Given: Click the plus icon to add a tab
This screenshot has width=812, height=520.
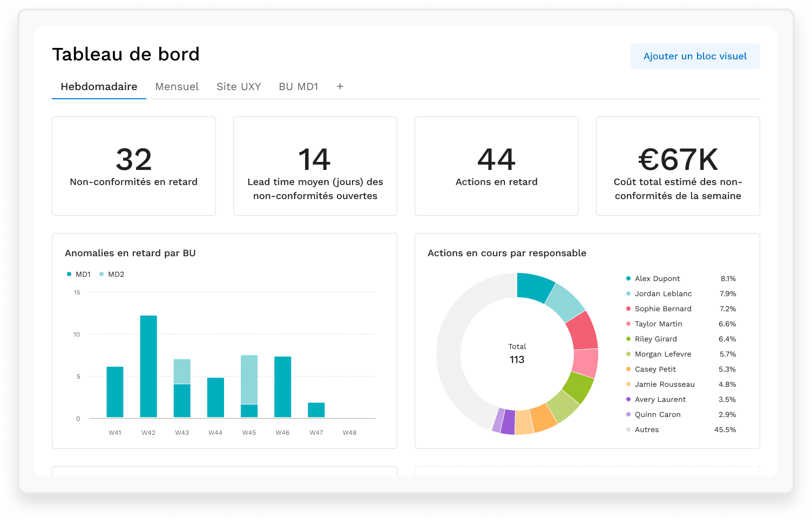Looking at the screenshot, I should coord(340,86).
